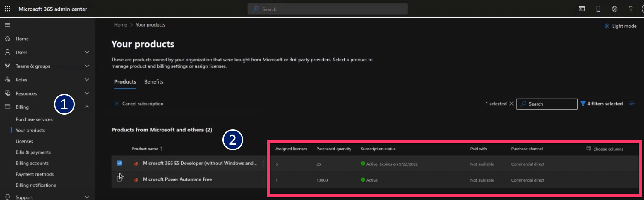Open Billing notifications page
This screenshot has height=200, width=644.
click(36, 185)
